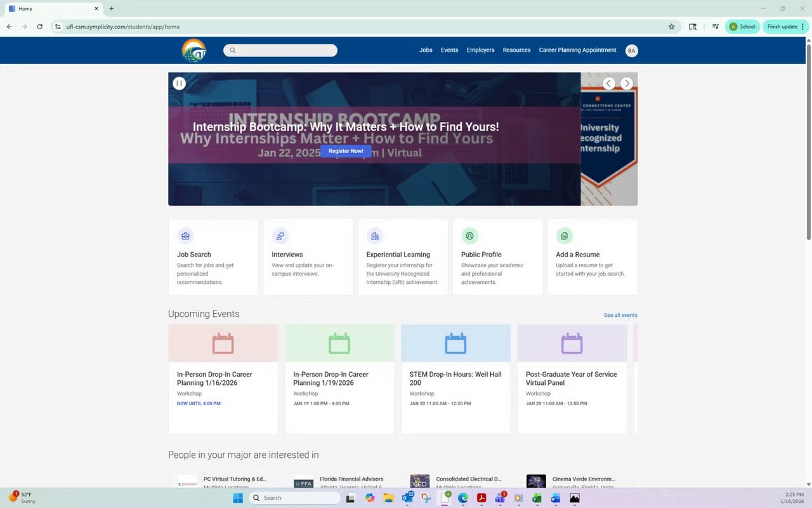Open the browser media control icon
This screenshot has width=812, height=508.
pyautogui.click(x=716, y=27)
